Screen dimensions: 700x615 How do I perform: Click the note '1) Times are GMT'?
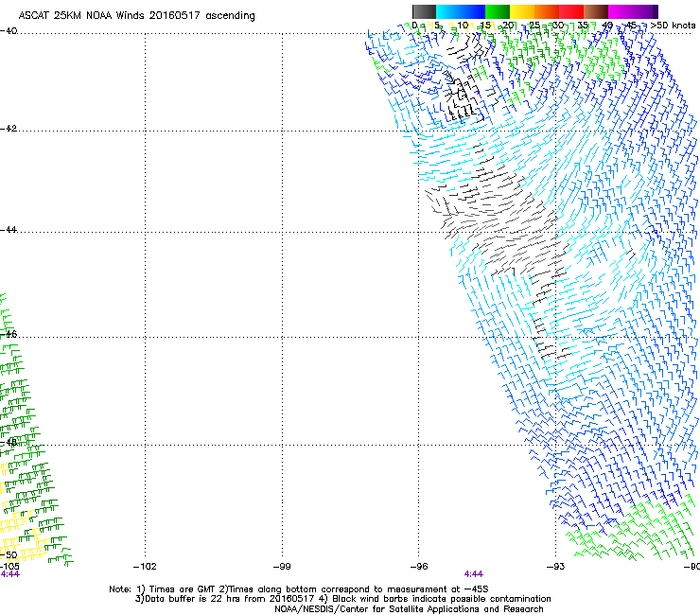click(175, 589)
